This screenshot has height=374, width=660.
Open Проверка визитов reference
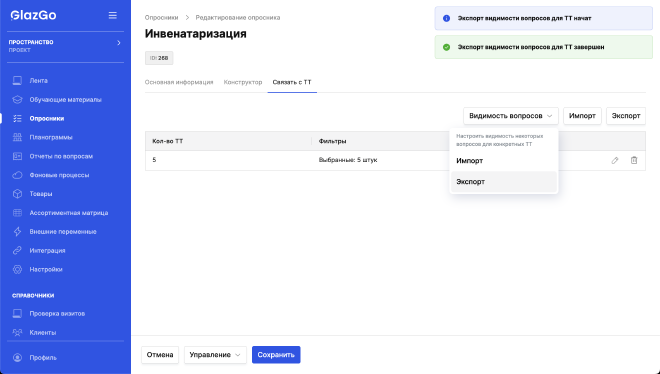click(x=57, y=313)
